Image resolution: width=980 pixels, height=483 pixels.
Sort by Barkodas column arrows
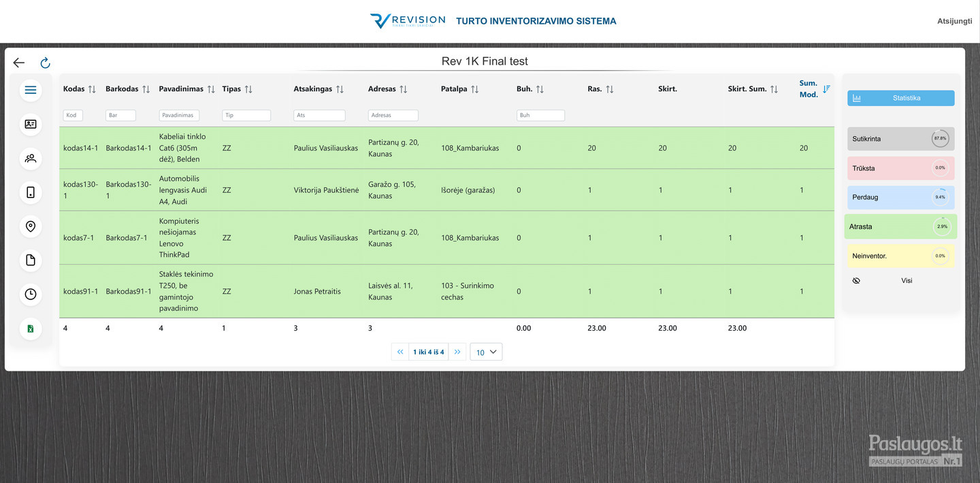tap(146, 89)
